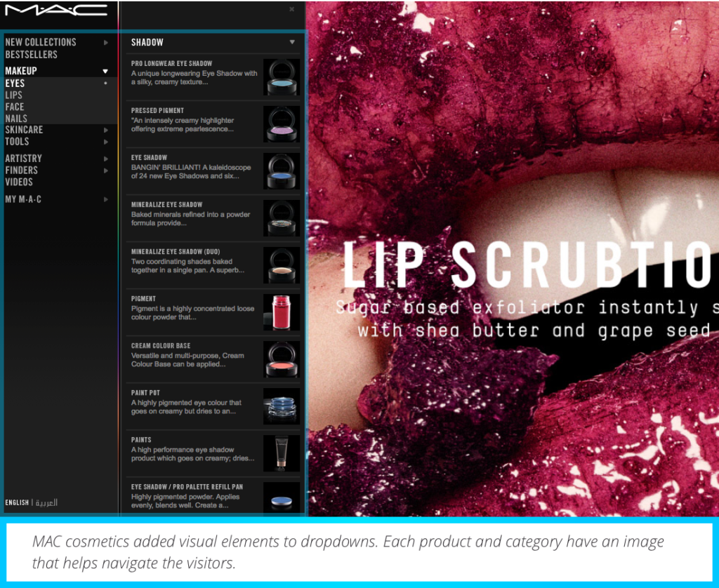
Task: Click the Mineralize Eye Shadow (Duo) title
Action: [x=176, y=252]
